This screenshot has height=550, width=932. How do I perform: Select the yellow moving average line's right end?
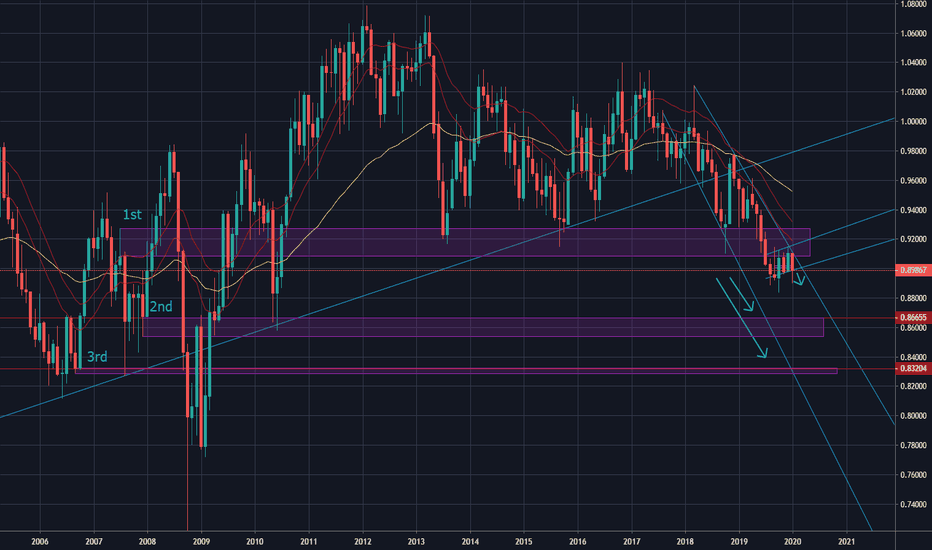(x=793, y=191)
